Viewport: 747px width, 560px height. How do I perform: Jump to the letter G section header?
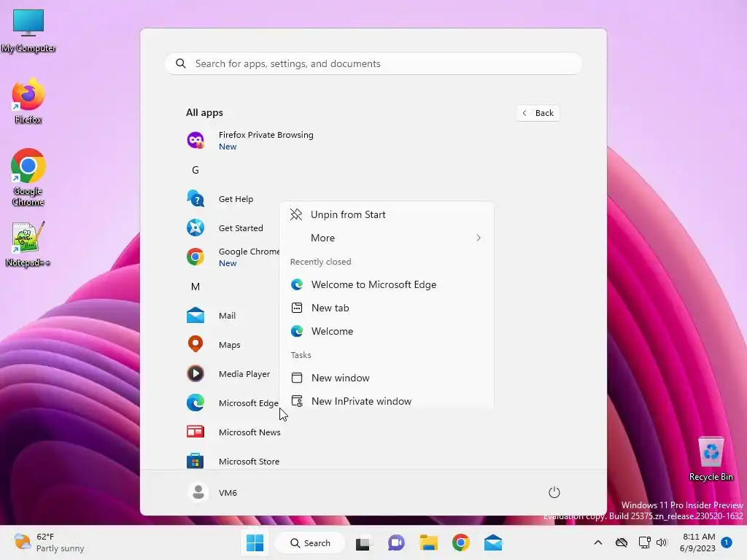196,170
